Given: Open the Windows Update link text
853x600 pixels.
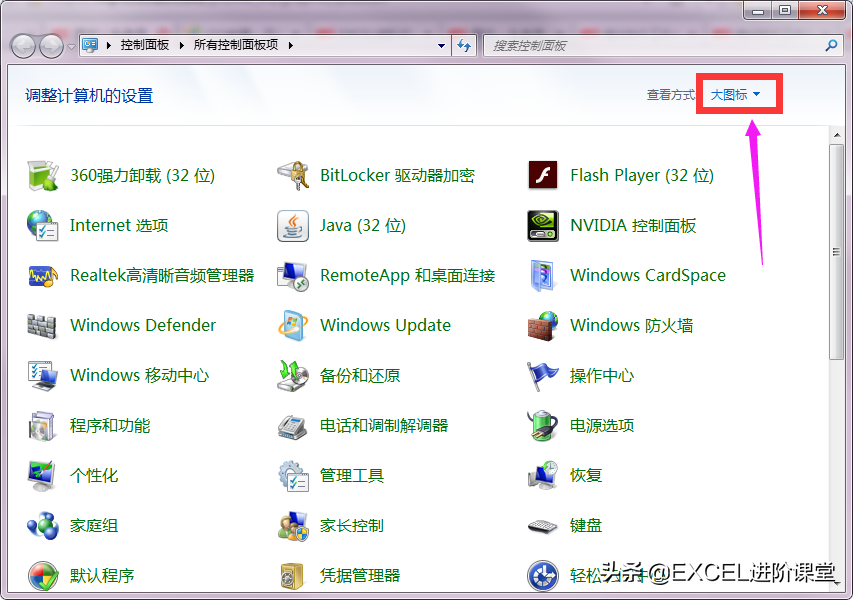Looking at the screenshot, I should pyautogui.click(x=385, y=325).
